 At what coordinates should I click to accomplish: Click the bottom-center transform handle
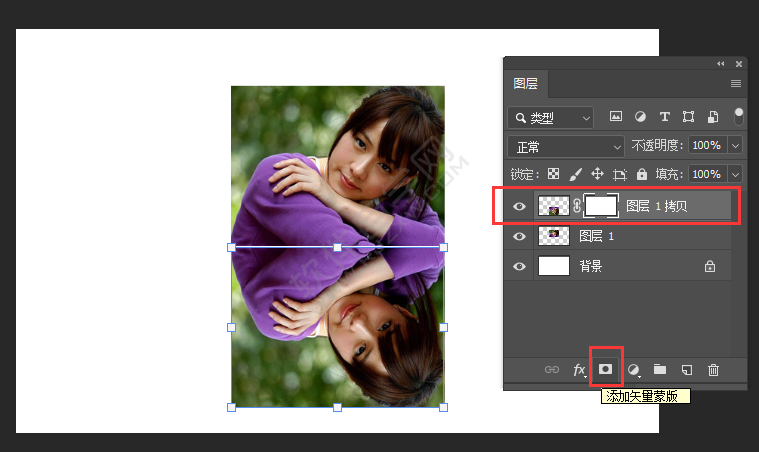337,407
